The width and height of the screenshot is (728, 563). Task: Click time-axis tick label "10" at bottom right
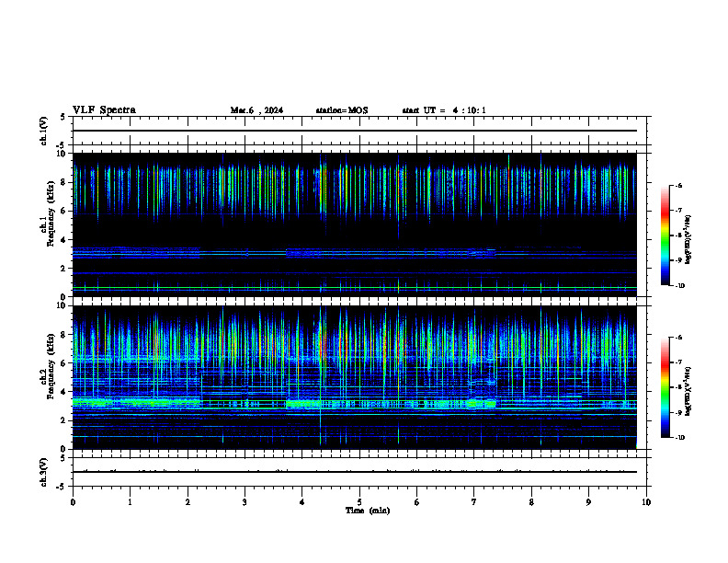click(646, 502)
